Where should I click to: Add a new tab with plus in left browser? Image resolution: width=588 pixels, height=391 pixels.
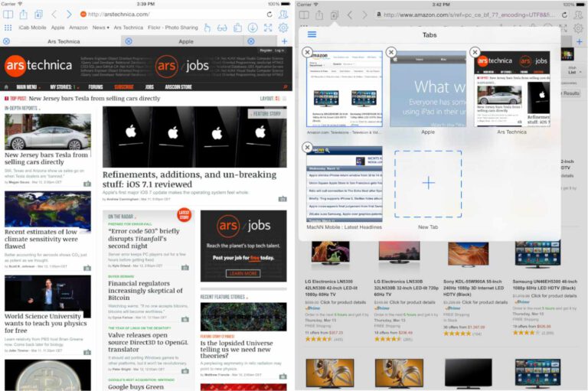pyautogui.click(x=284, y=41)
